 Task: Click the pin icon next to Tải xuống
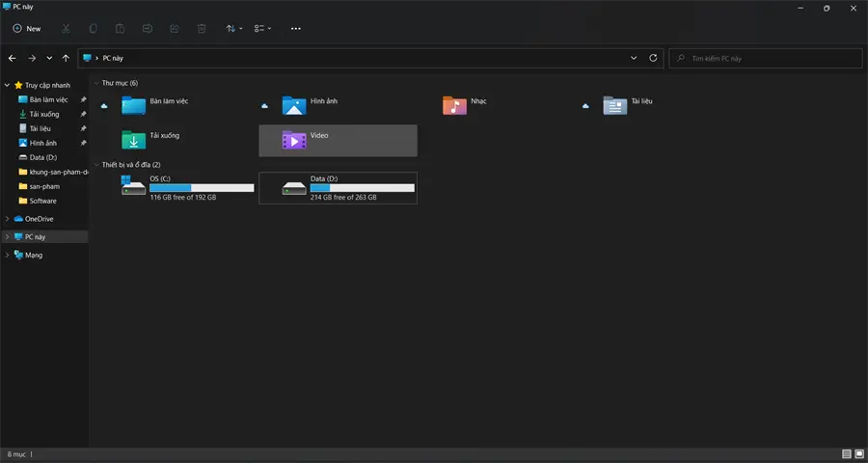[83, 114]
